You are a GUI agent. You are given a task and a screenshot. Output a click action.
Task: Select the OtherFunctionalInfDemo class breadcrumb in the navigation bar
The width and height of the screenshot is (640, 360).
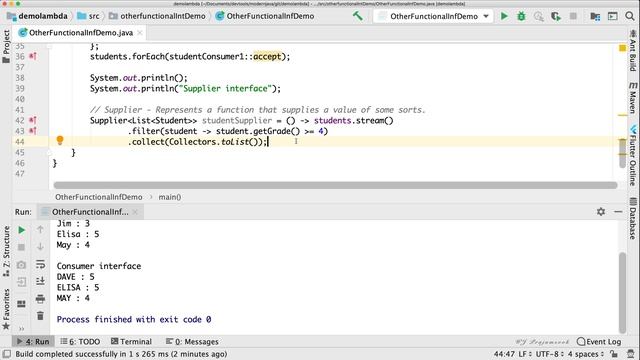(265, 16)
